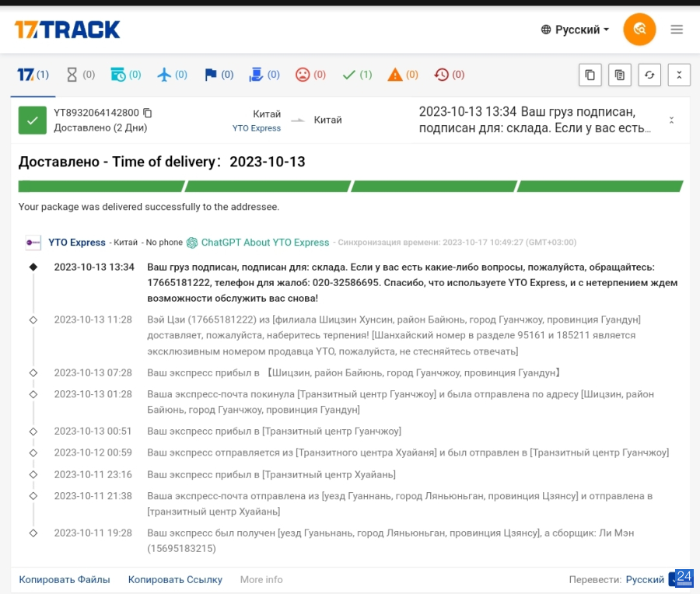Click the Доставлено (2 Дни) status text
Viewport: 700px width, 594px height.
pos(100,128)
